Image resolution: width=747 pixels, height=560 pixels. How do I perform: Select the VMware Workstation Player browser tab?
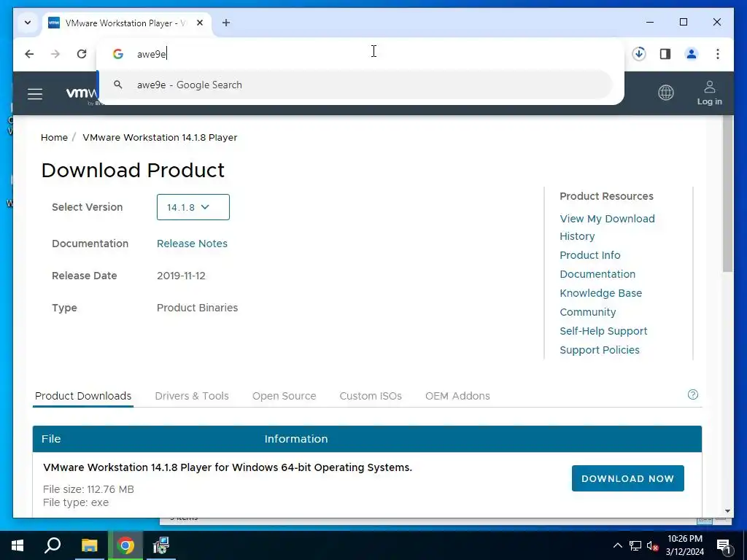pyautogui.click(x=127, y=23)
